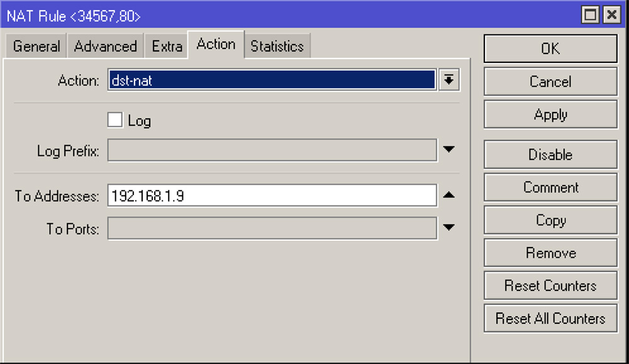Enable the Log checkbox
The image size is (629, 364).
pyautogui.click(x=114, y=120)
